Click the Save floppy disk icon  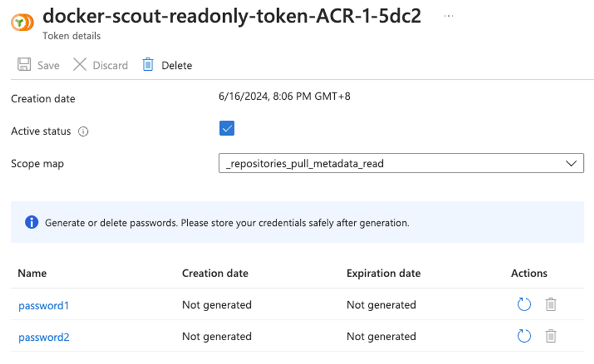(x=24, y=65)
